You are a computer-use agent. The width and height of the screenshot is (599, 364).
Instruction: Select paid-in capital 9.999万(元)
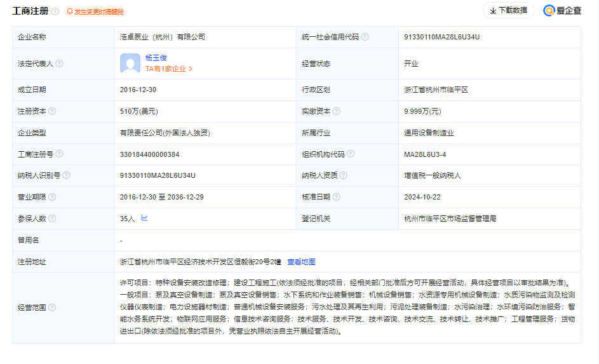click(422, 111)
